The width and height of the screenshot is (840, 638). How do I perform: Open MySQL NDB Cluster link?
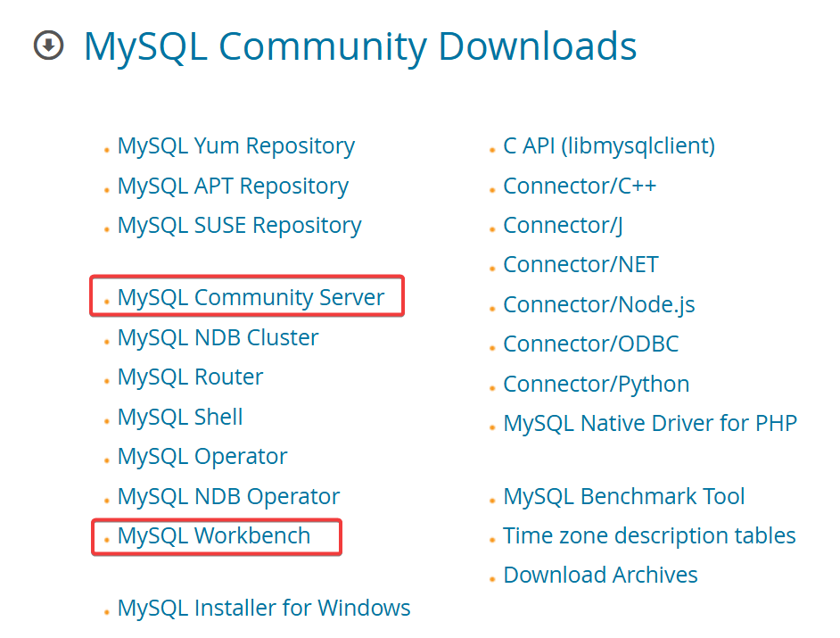tap(218, 338)
